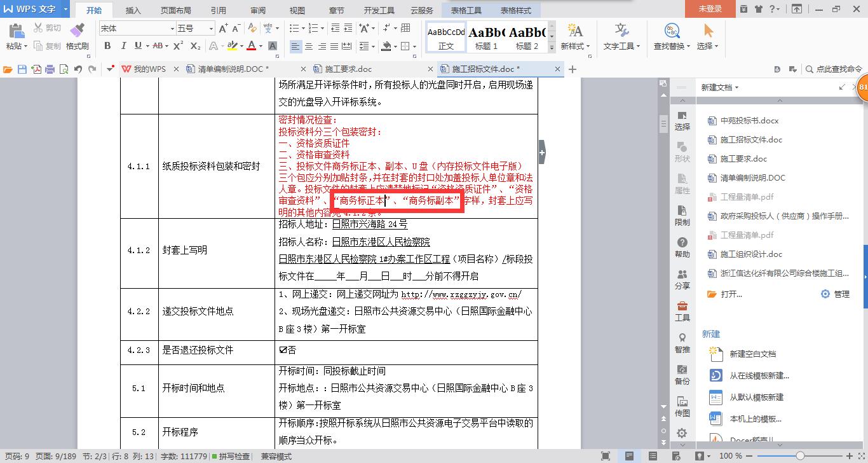The image size is (868, 463).
Task: Click the Copy (复制) button
Action: point(48,46)
